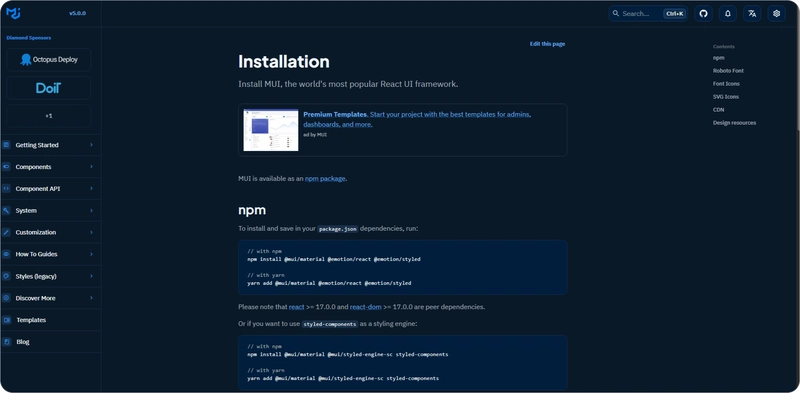Click the Octopus Deploy sponsor card
Viewport: 800px width, 393px height.
pyautogui.click(x=48, y=60)
